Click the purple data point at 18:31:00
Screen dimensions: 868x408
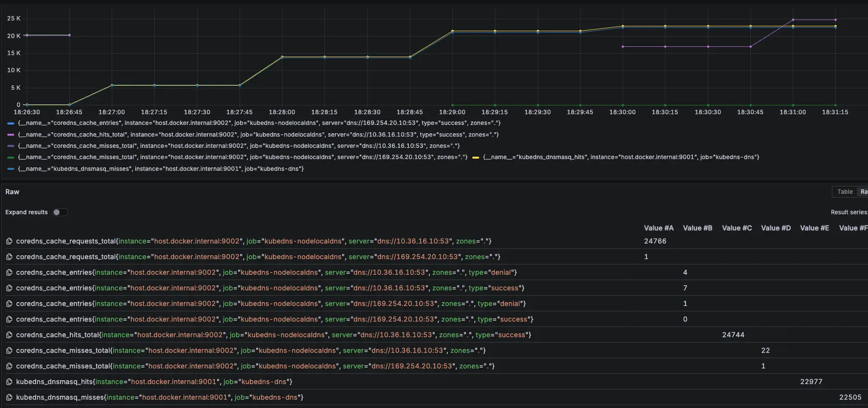coord(793,20)
